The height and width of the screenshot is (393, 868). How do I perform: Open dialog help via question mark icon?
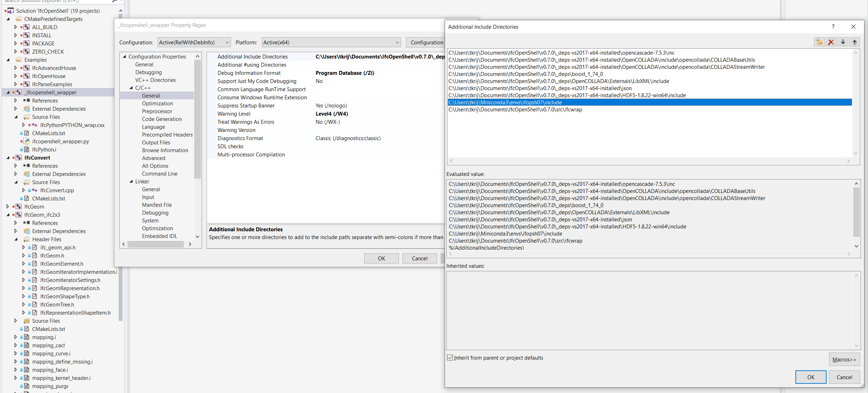[833, 27]
